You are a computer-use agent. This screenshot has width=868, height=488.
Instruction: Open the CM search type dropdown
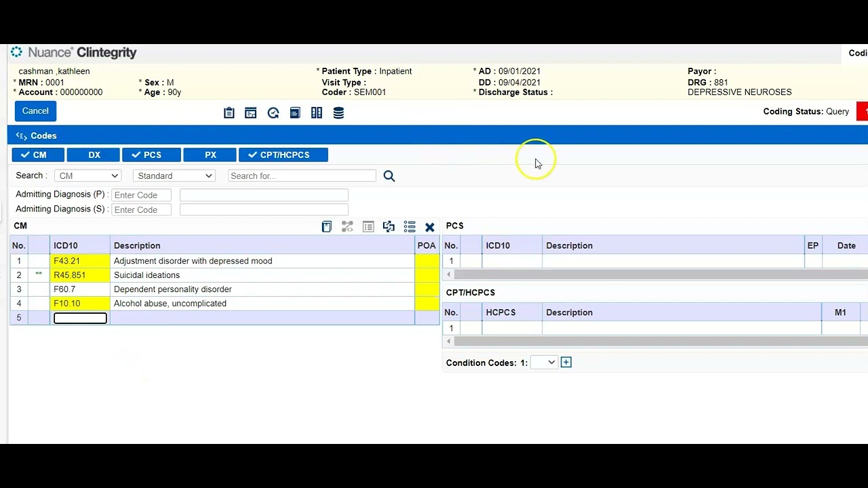point(88,176)
